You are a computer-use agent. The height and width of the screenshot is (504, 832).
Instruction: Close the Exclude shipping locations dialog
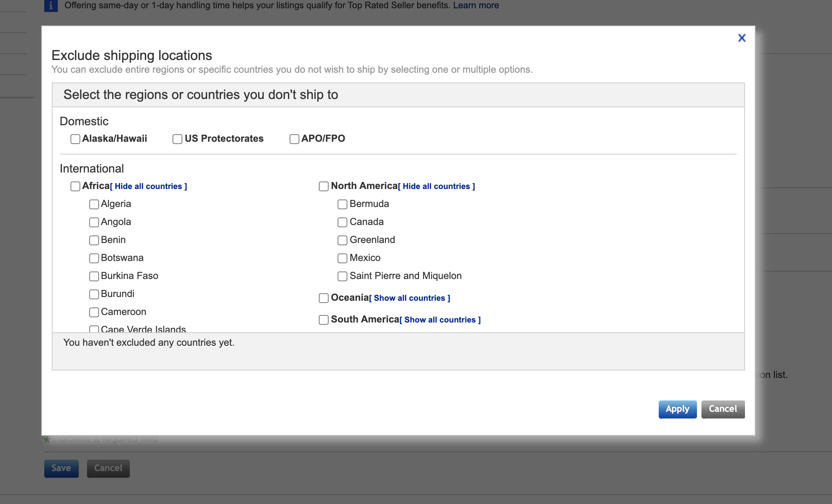click(742, 38)
